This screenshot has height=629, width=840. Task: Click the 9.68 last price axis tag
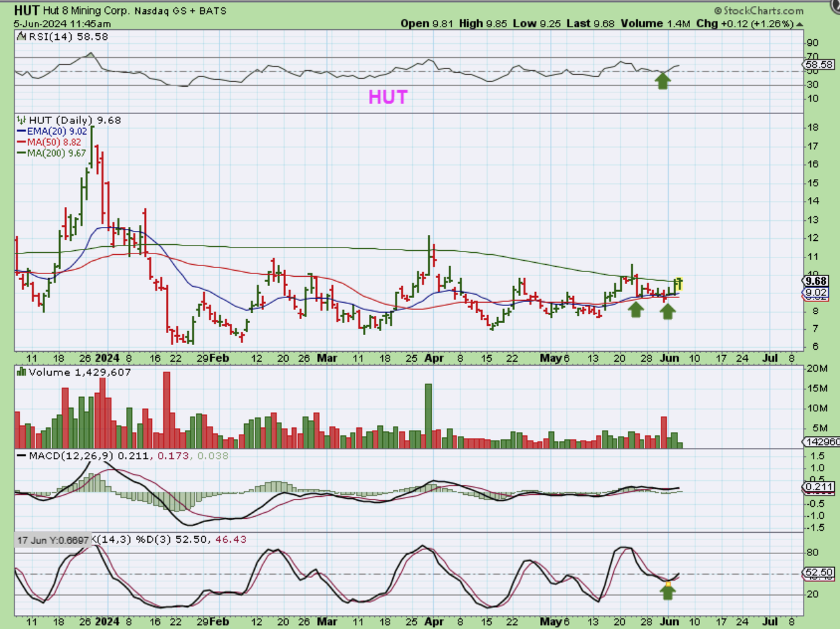tap(817, 281)
